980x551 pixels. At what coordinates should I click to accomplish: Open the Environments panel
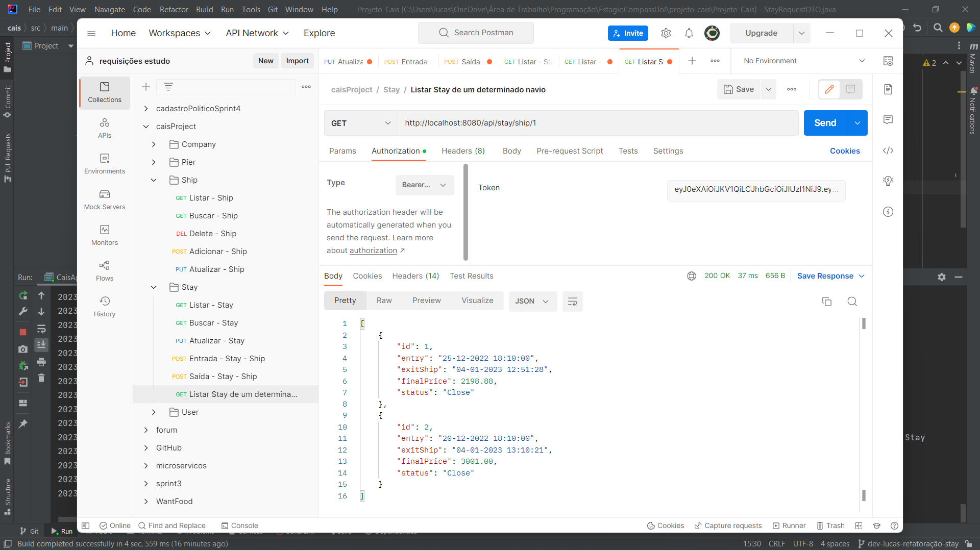(x=104, y=163)
